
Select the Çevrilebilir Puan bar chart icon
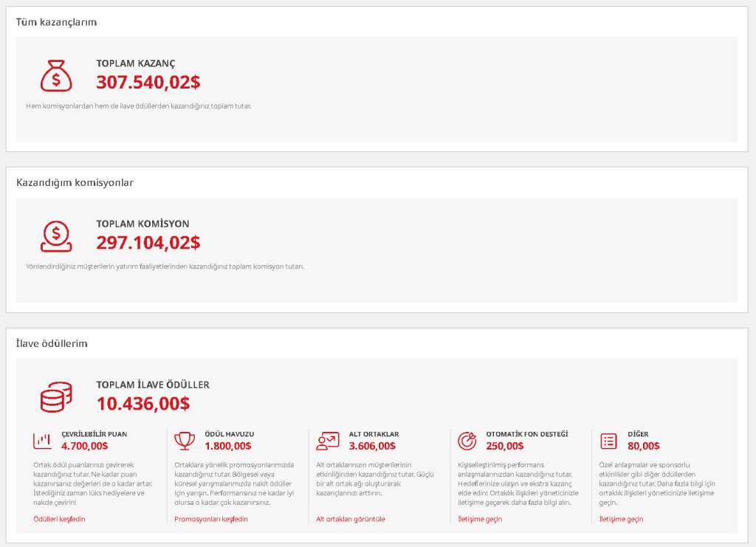[42, 441]
